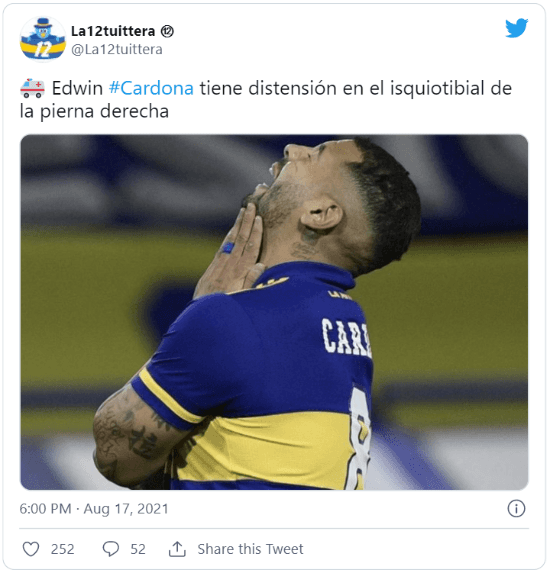Click the jersey name in photo

point(346,337)
